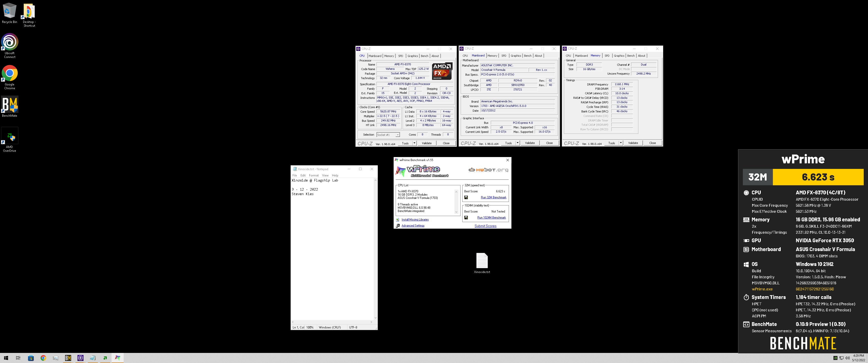Image resolution: width=868 pixels, height=363 pixels.
Task: Switch to wPrime in the taskbar
Action: pyautogui.click(x=118, y=358)
